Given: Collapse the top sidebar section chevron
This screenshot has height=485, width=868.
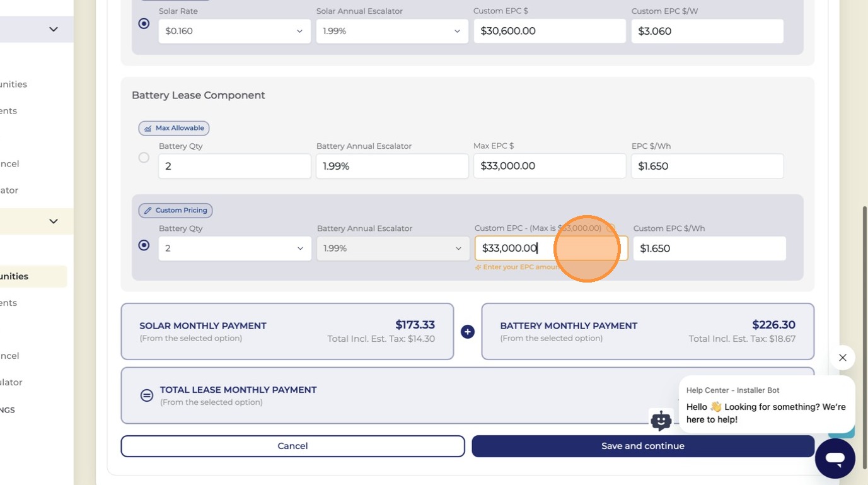Looking at the screenshot, I should click(54, 29).
